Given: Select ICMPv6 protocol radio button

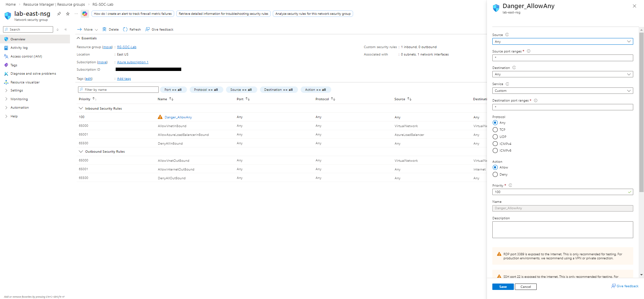Looking at the screenshot, I should point(495,151).
